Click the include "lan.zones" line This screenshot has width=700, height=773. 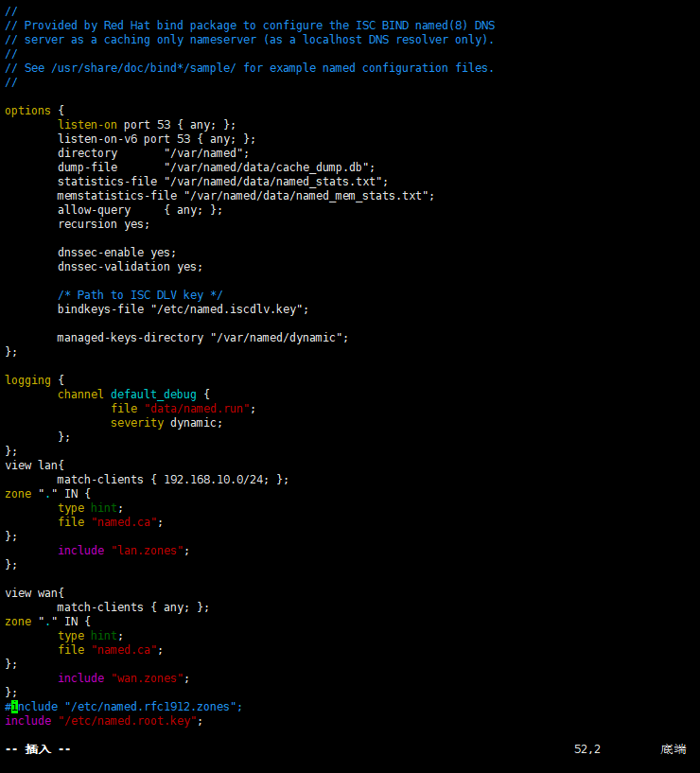pyautogui.click(x=124, y=551)
